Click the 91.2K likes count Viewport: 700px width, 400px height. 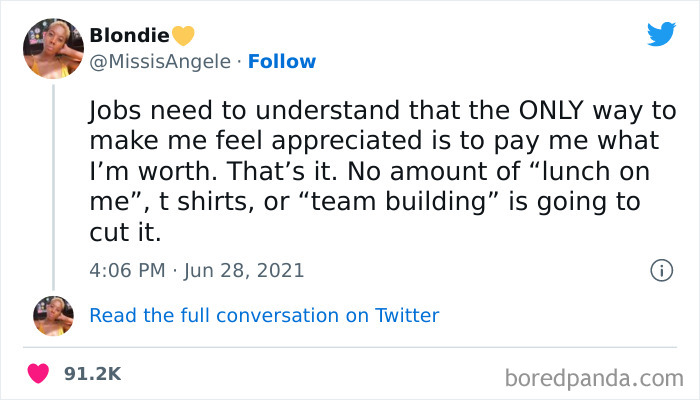(x=92, y=373)
